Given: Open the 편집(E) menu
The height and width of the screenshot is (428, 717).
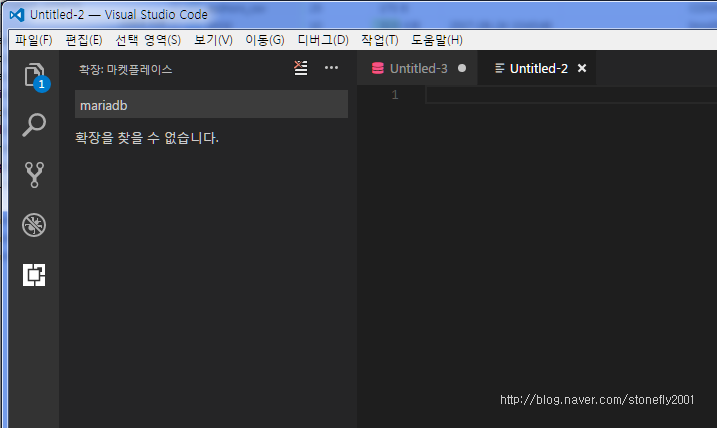Looking at the screenshot, I should click(84, 40).
